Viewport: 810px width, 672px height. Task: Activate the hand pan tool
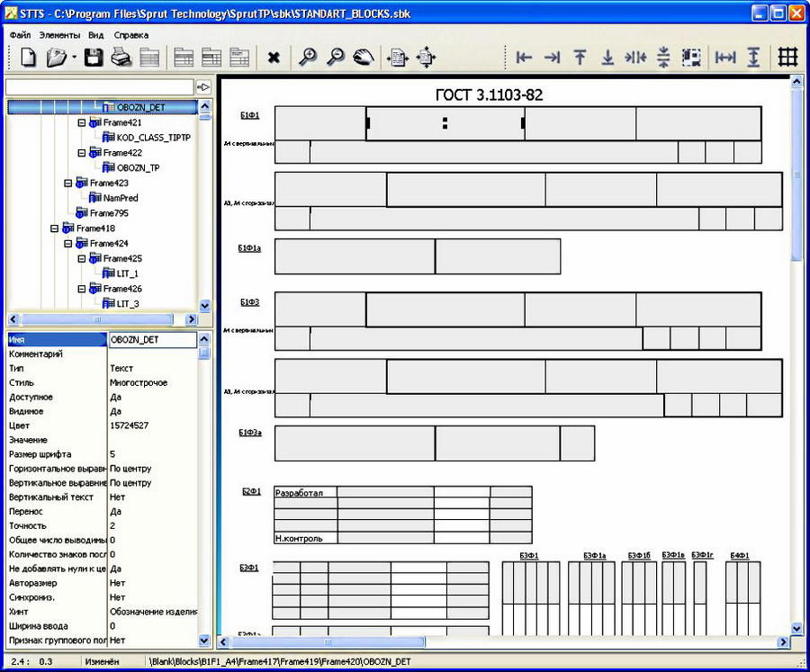tap(363, 58)
